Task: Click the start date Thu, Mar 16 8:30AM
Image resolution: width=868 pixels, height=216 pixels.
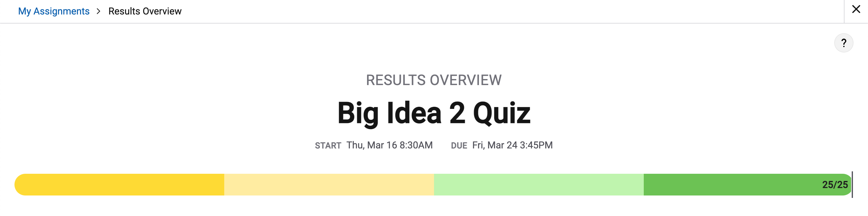Action: [389, 145]
